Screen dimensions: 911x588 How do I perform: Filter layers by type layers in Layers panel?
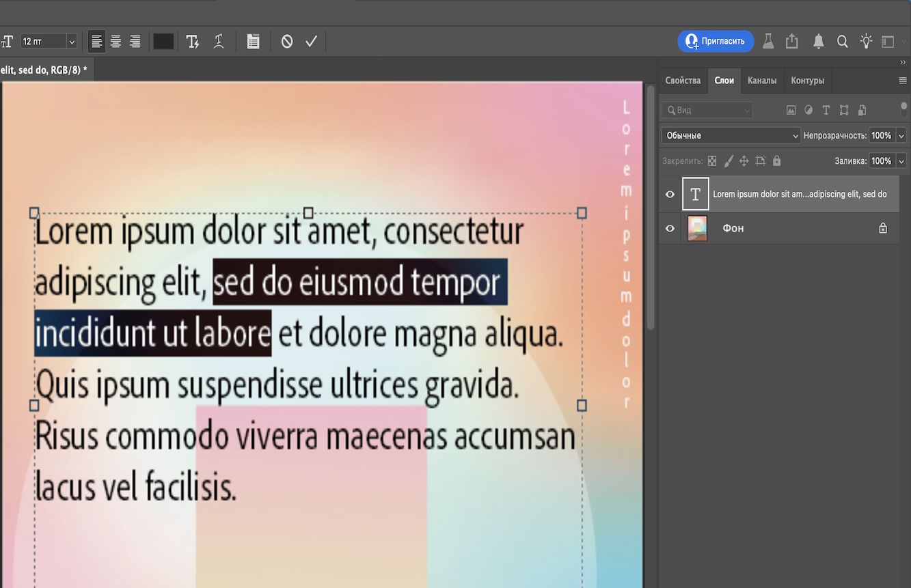click(826, 110)
